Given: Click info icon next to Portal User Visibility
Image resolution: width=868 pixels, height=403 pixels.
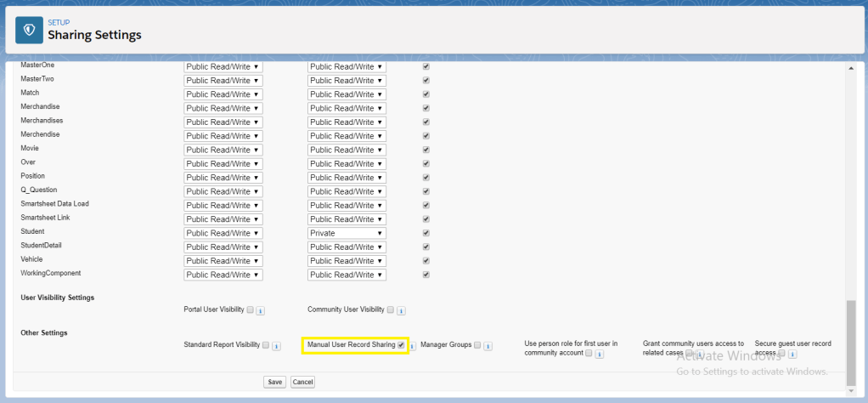Looking at the screenshot, I should click(260, 311).
